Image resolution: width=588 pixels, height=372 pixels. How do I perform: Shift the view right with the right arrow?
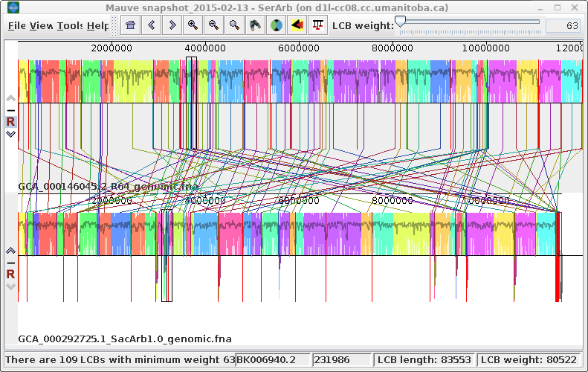point(172,25)
